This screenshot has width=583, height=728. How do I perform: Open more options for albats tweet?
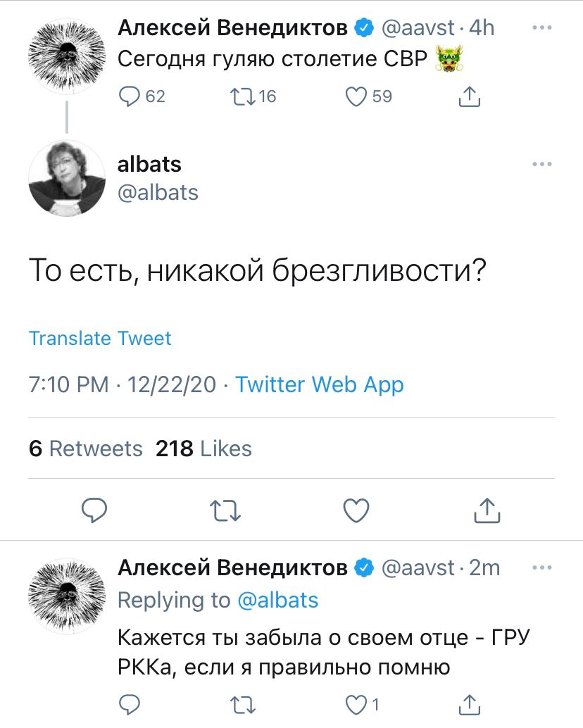tap(541, 165)
